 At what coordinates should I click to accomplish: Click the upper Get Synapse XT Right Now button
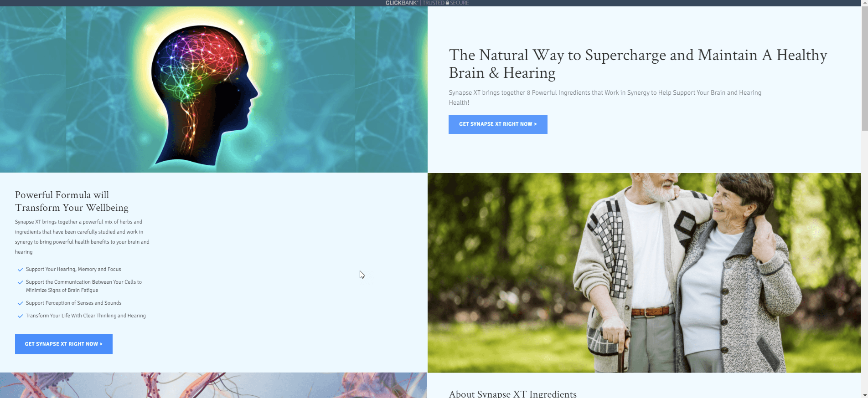498,124
